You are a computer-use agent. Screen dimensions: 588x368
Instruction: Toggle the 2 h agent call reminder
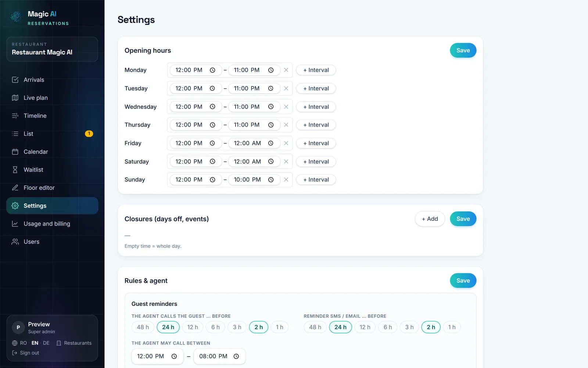259,327
